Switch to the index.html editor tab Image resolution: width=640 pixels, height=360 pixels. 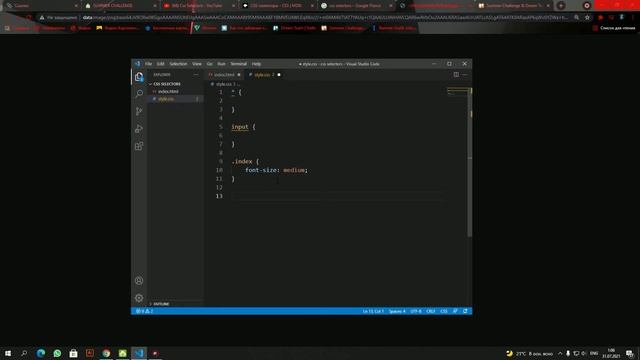click(224, 75)
